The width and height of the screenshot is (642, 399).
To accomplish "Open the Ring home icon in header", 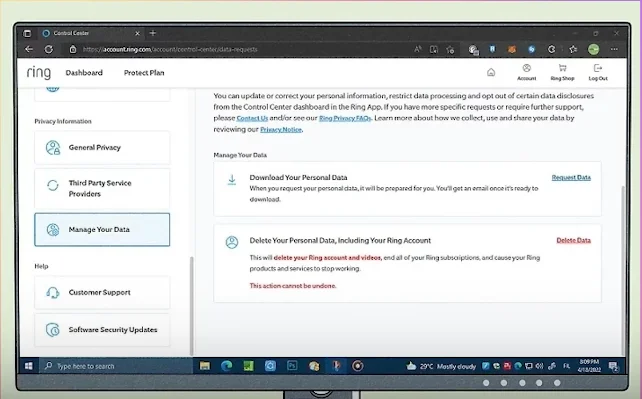I will (491, 72).
